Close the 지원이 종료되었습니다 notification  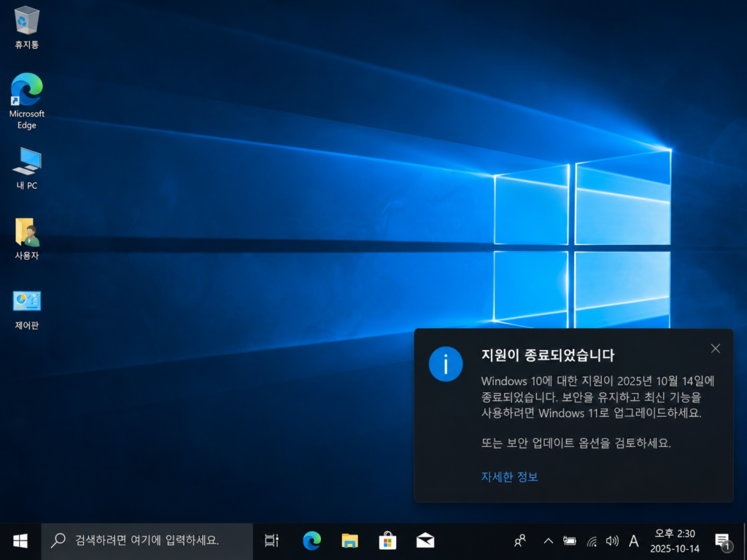(x=715, y=349)
